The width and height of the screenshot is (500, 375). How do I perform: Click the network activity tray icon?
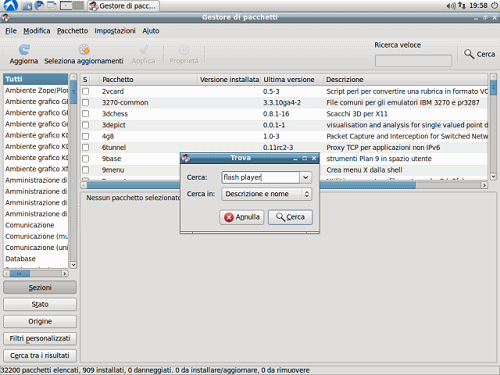(462, 5)
